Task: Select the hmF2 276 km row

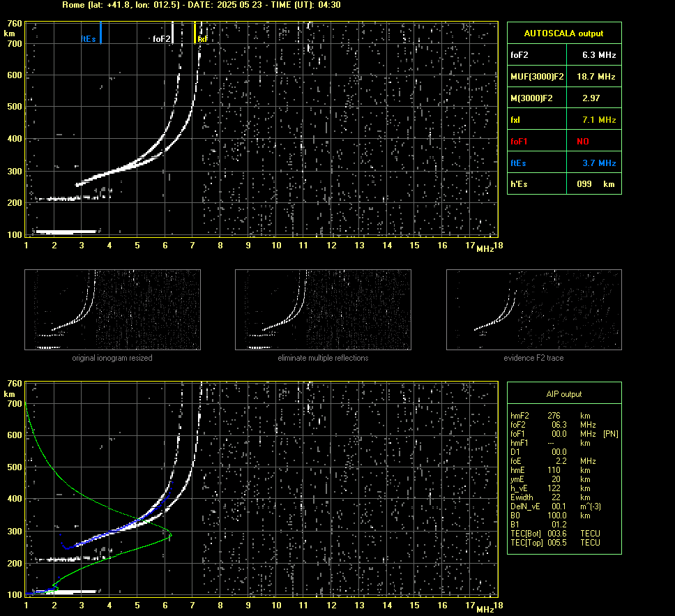Action: click(x=550, y=416)
